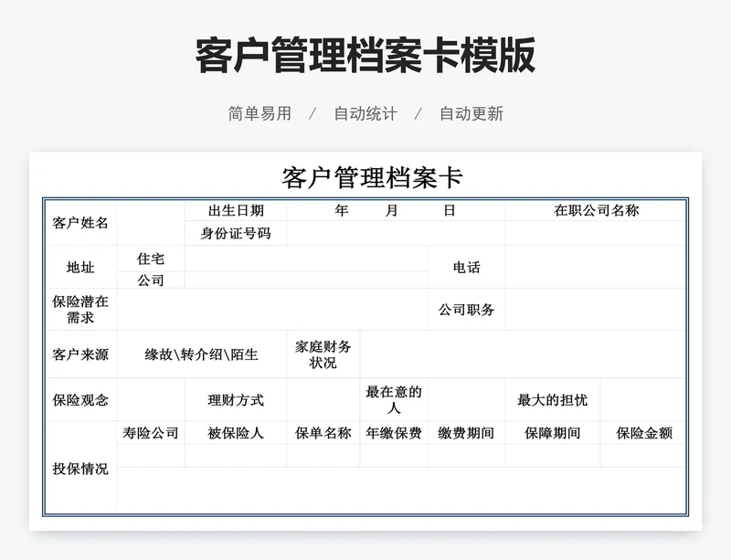The image size is (731, 560).
Task: Select the 缘故\转介绍\陌生 cell
Action: click(201, 354)
